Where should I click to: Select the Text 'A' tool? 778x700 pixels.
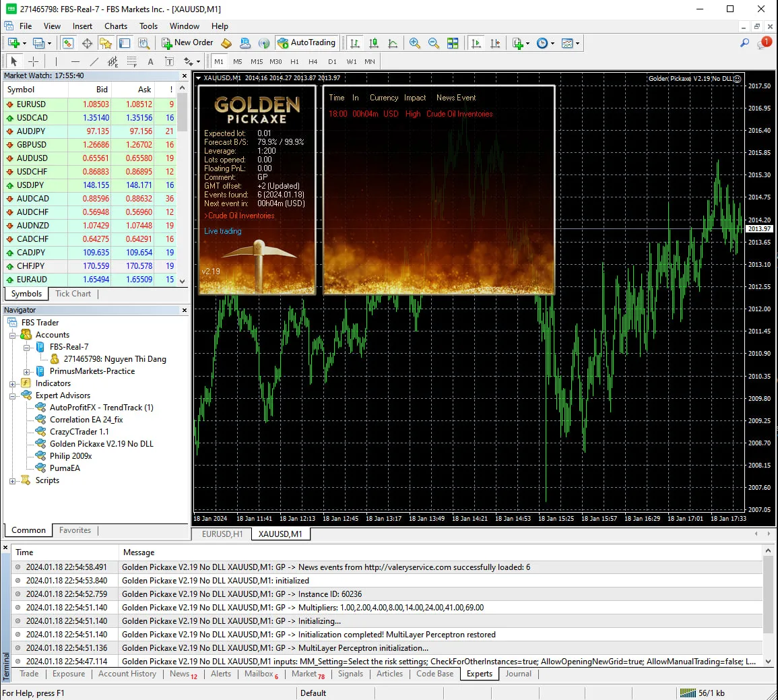point(150,61)
